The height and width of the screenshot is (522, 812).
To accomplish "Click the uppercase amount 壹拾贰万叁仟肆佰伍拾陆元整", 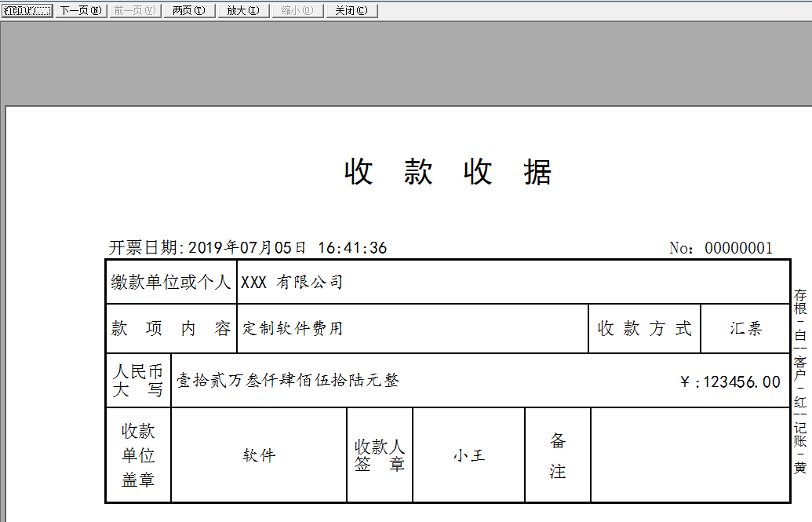I will coord(287,380).
